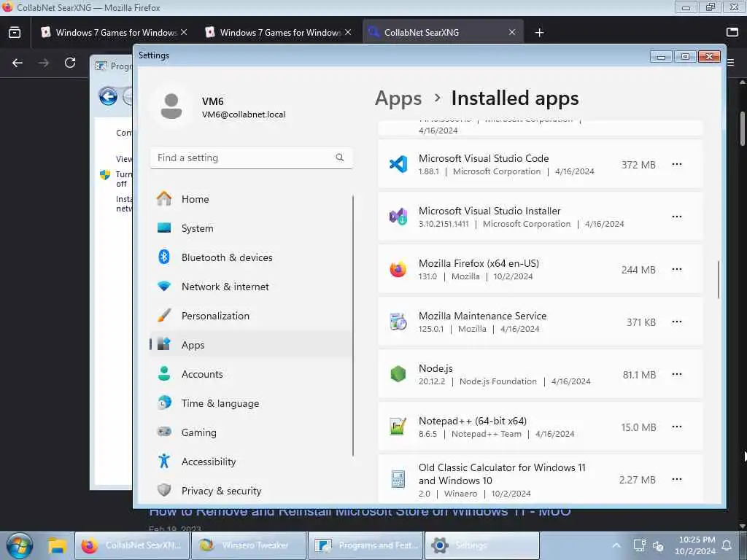Open more options for Notepad++
This screenshot has width=747, height=560.
click(x=676, y=427)
